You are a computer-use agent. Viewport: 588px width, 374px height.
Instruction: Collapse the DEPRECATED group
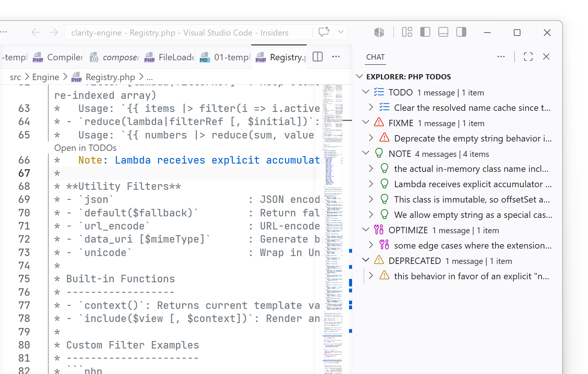point(366,261)
